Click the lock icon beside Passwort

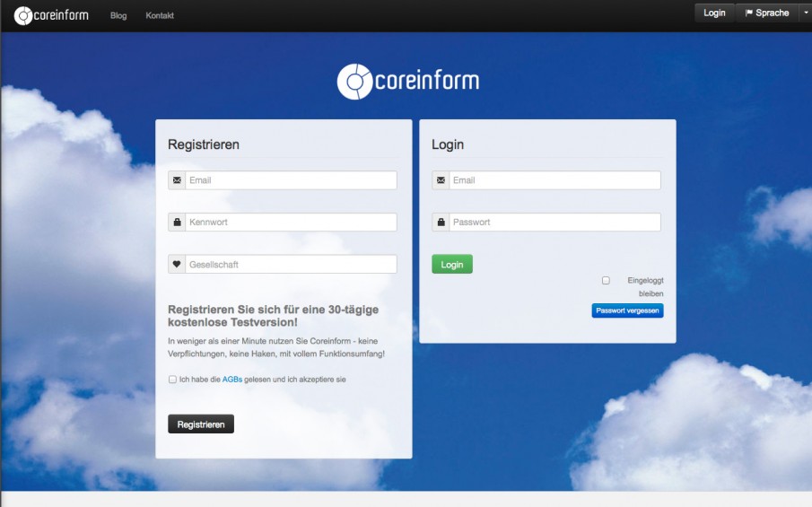click(441, 223)
